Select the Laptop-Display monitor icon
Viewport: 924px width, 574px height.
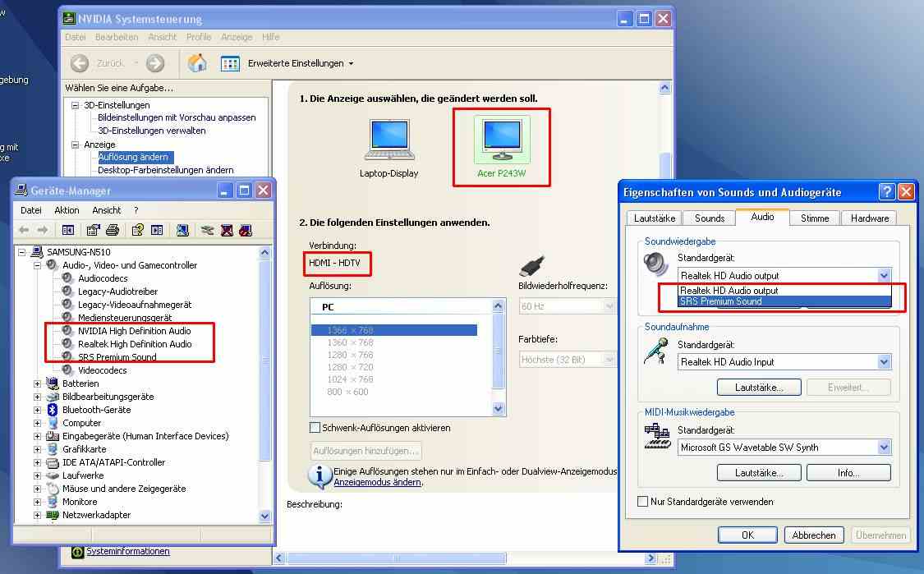[388, 141]
